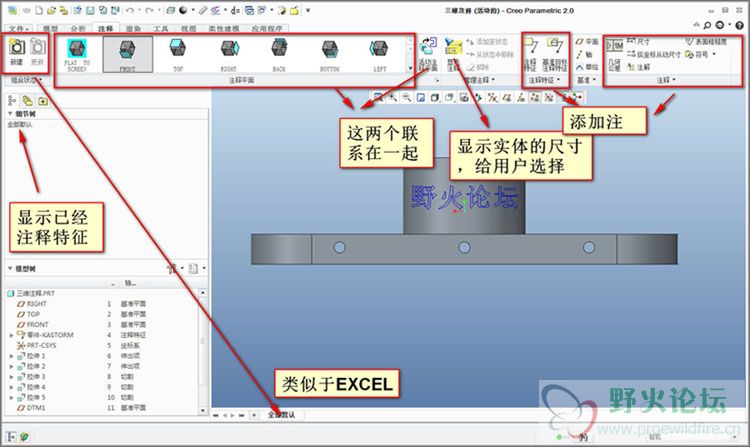Click the zoom in magnifier in graphics toolbar

pyautogui.click(x=393, y=98)
